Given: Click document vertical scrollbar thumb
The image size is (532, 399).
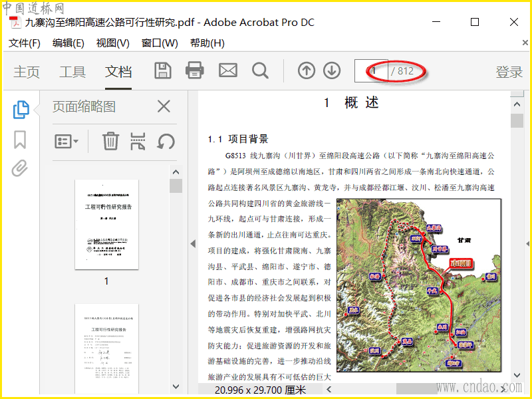Looking at the screenshot, I should (517, 121).
